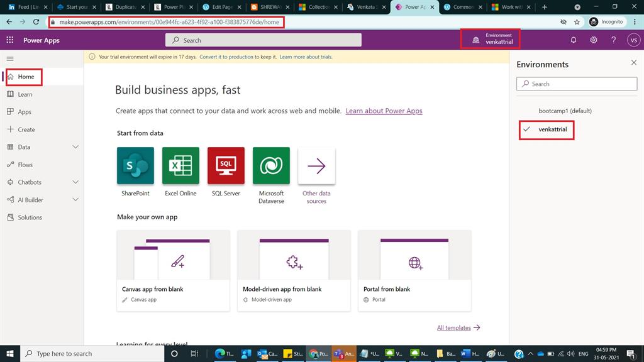Collapse the left navigation menu
Viewport: 644px width, 362px height.
point(9,58)
